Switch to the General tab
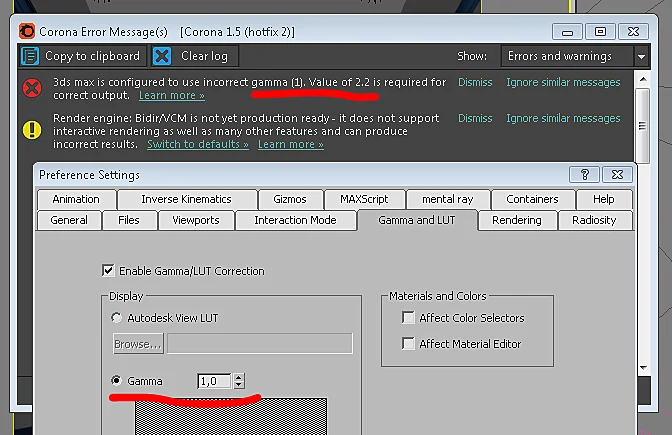This screenshot has width=672, height=435. [x=69, y=220]
